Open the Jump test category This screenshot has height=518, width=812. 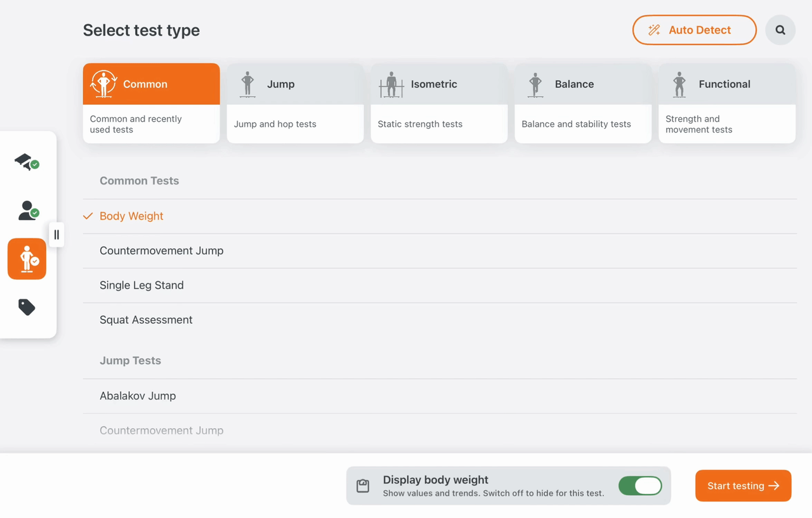click(295, 103)
